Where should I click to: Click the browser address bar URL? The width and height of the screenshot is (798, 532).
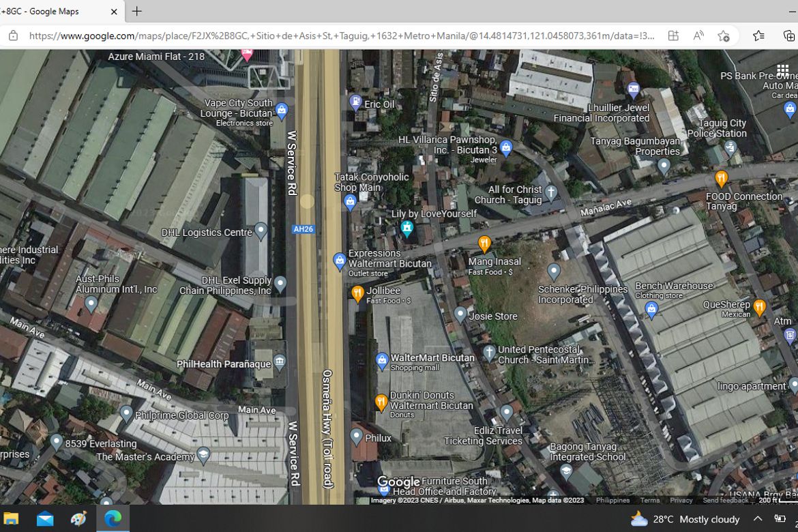(x=342, y=35)
